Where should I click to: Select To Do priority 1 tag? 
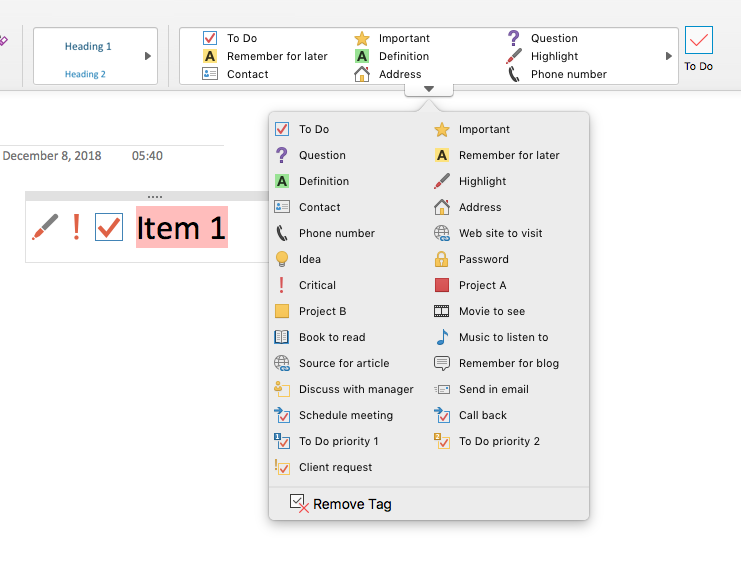click(x=327, y=441)
